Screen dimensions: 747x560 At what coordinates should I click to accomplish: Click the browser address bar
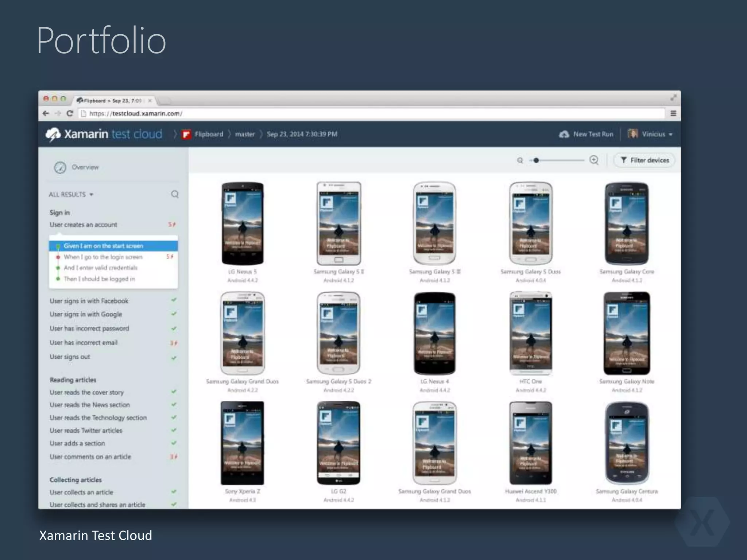coord(372,113)
